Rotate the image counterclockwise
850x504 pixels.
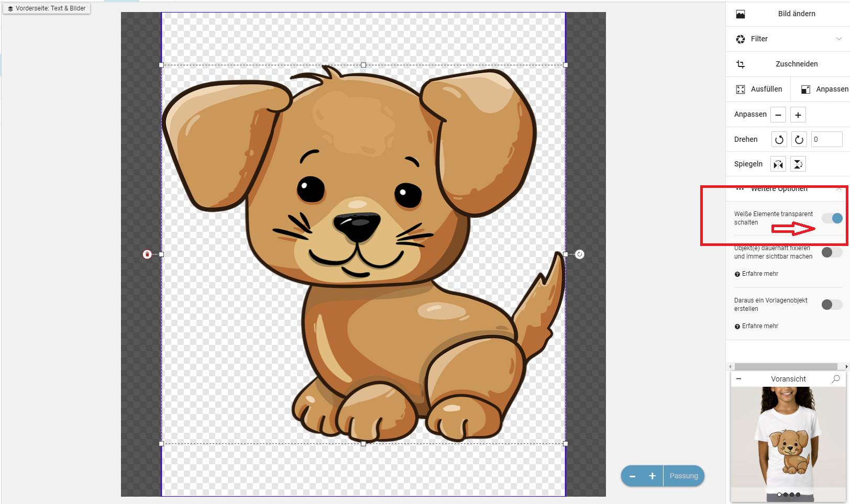click(x=779, y=139)
